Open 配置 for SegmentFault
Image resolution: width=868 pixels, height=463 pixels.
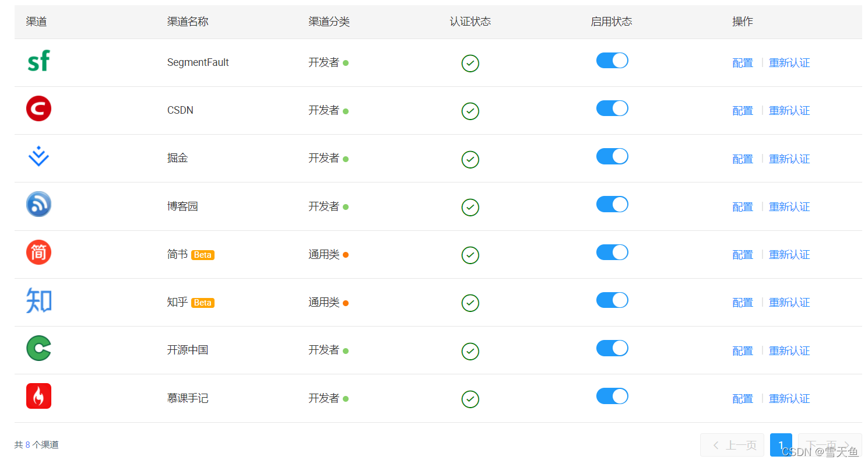point(743,63)
